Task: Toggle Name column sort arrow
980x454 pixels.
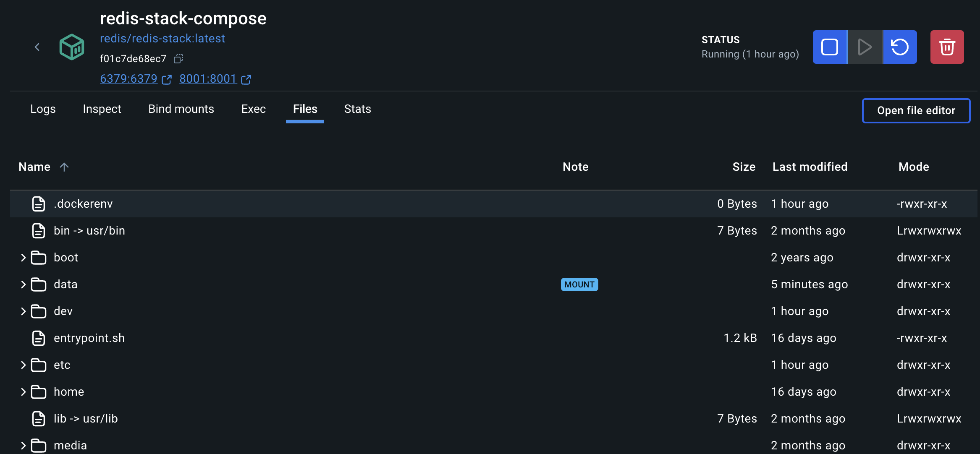Action: (64, 167)
